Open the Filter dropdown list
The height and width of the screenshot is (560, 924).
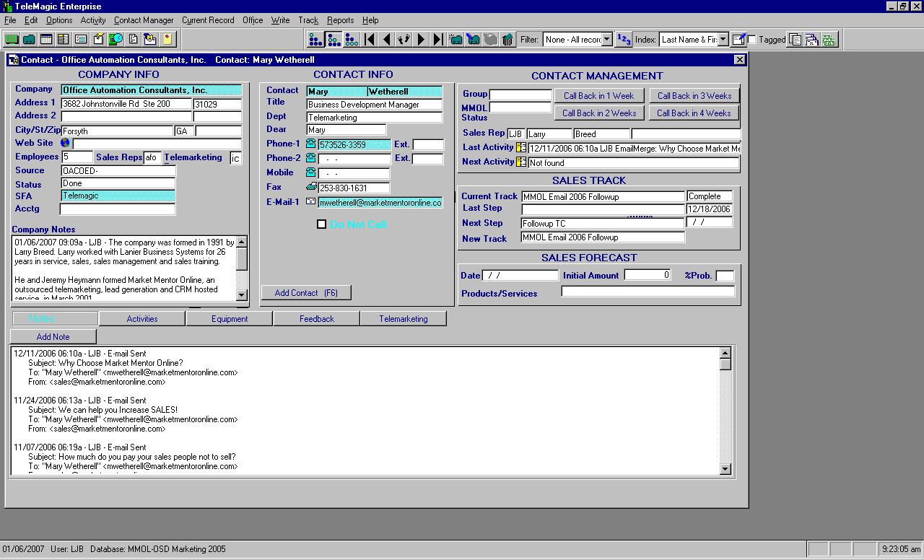(606, 40)
